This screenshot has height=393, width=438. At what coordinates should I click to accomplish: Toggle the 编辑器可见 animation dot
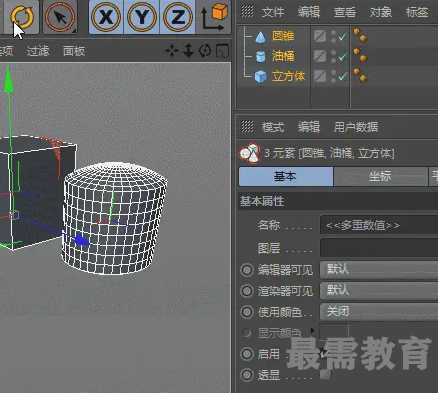247,270
